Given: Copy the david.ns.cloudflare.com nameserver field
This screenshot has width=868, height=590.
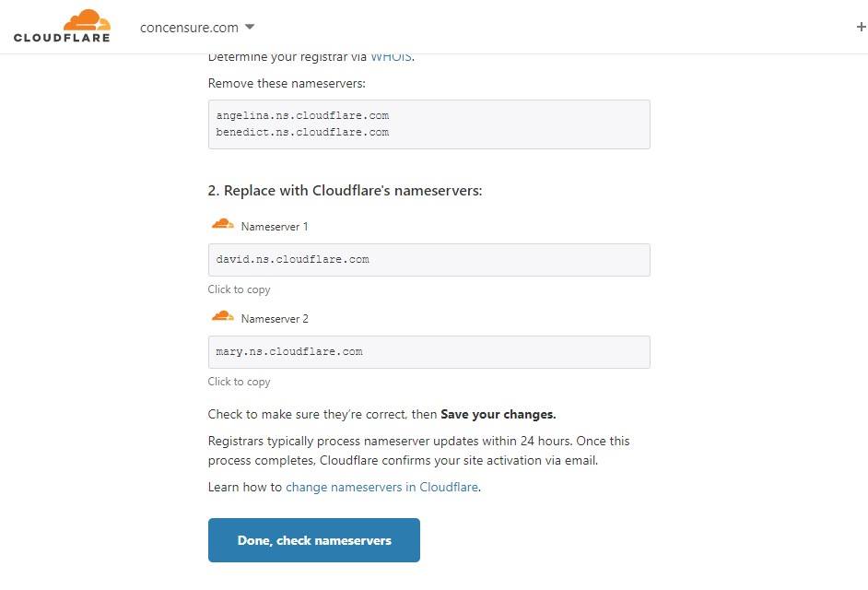Looking at the screenshot, I should click(x=428, y=260).
